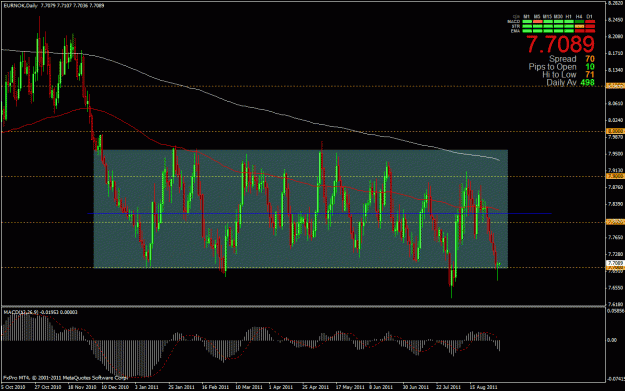625x391 pixels.
Task: Click the STR H4 orange signal cell
Action: (579, 26)
